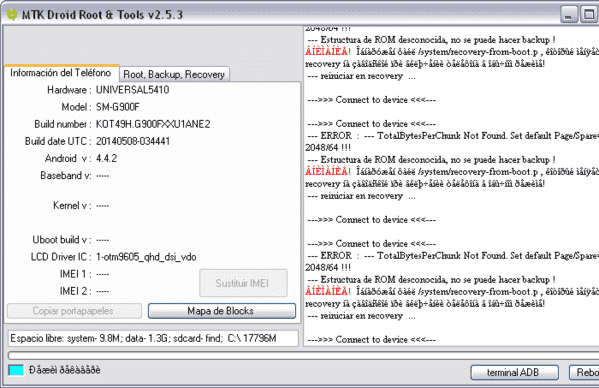Open the Root, Backup, Recovery tab

[x=174, y=74]
